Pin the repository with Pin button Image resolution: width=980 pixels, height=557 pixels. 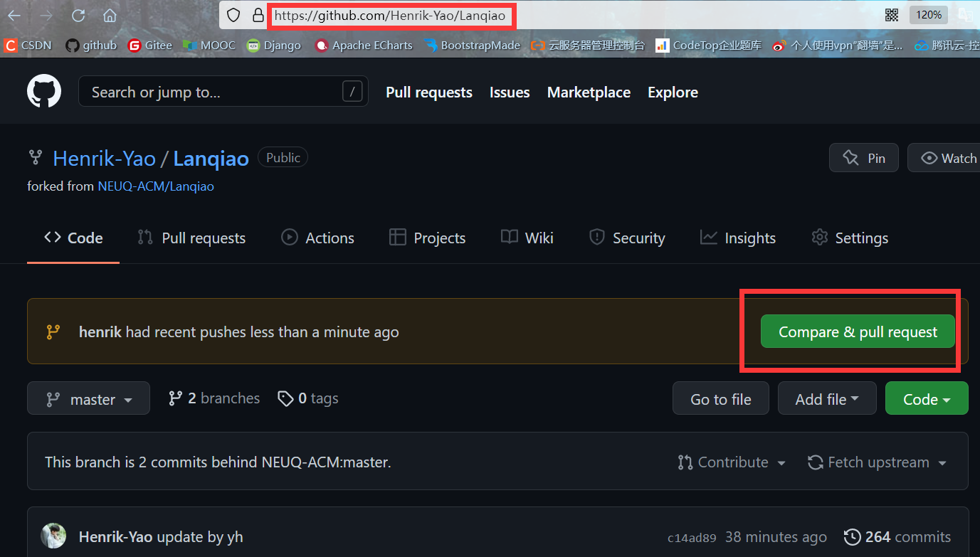pyautogui.click(x=863, y=158)
